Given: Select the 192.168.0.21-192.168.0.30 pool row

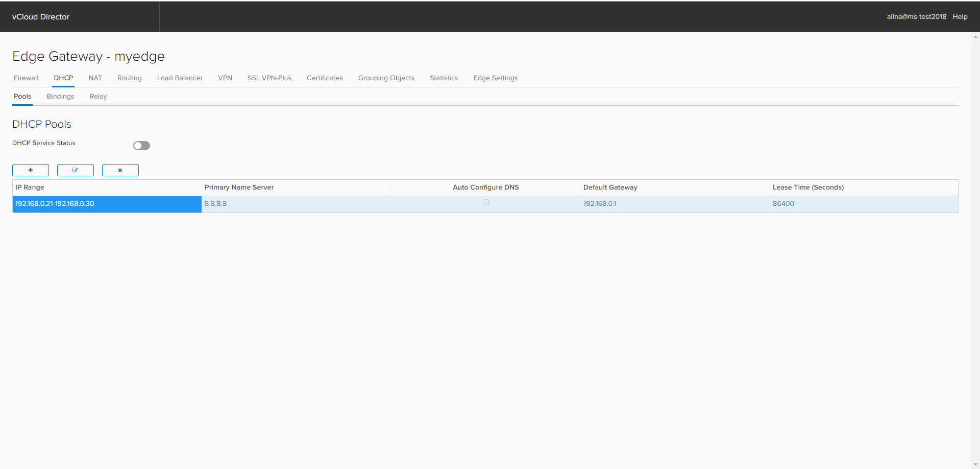Looking at the screenshot, I should (107, 204).
